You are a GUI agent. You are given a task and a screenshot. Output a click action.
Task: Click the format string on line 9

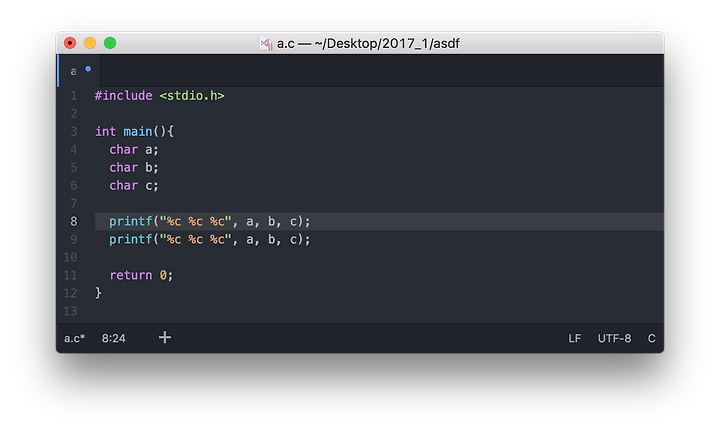coord(195,239)
